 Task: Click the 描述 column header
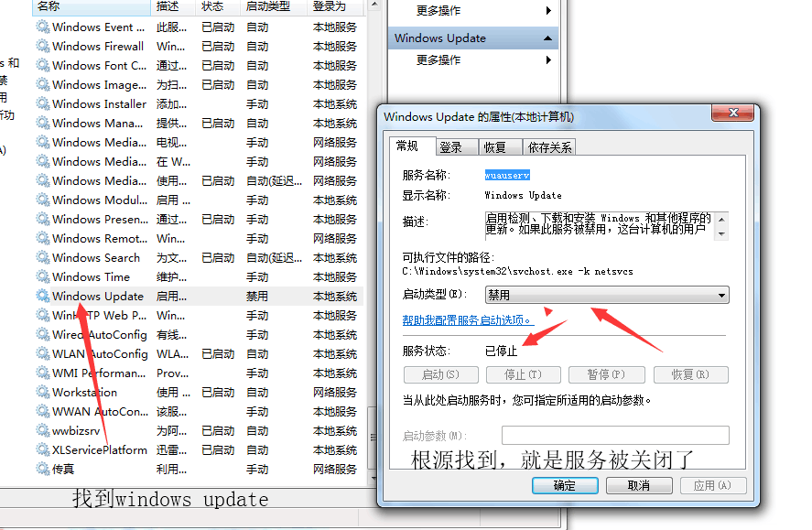(173, 6)
